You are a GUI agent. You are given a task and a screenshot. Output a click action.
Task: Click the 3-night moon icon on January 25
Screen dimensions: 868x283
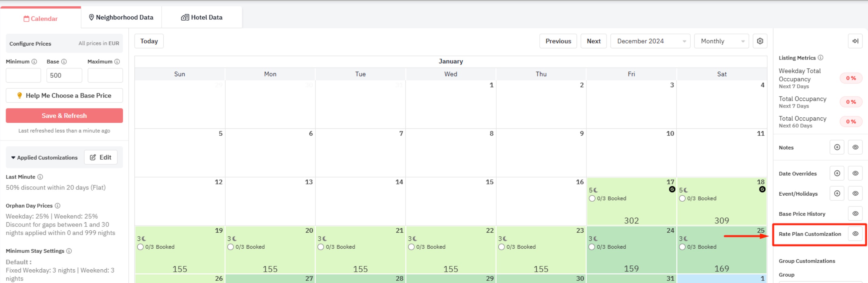(686, 239)
